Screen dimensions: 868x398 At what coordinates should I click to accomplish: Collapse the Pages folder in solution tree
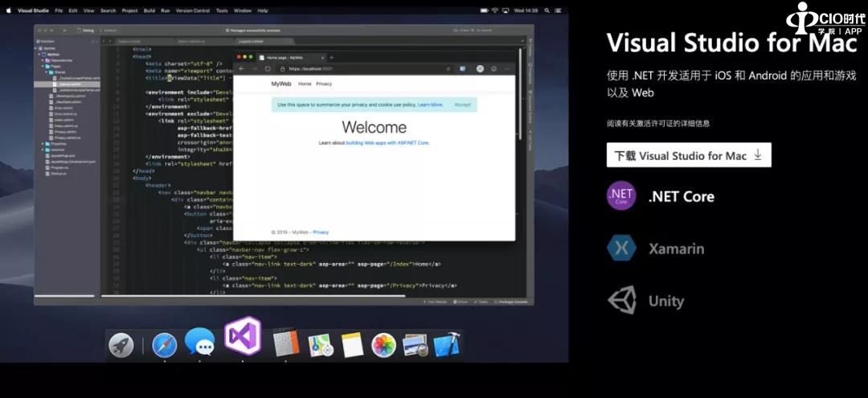tap(43, 66)
